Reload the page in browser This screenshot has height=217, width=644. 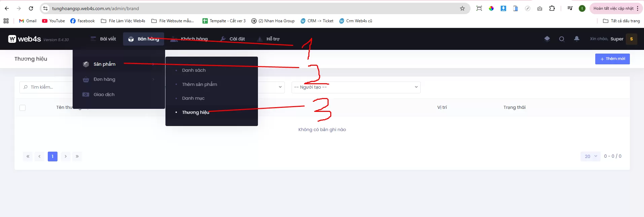pyautogui.click(x=31, y=8)
